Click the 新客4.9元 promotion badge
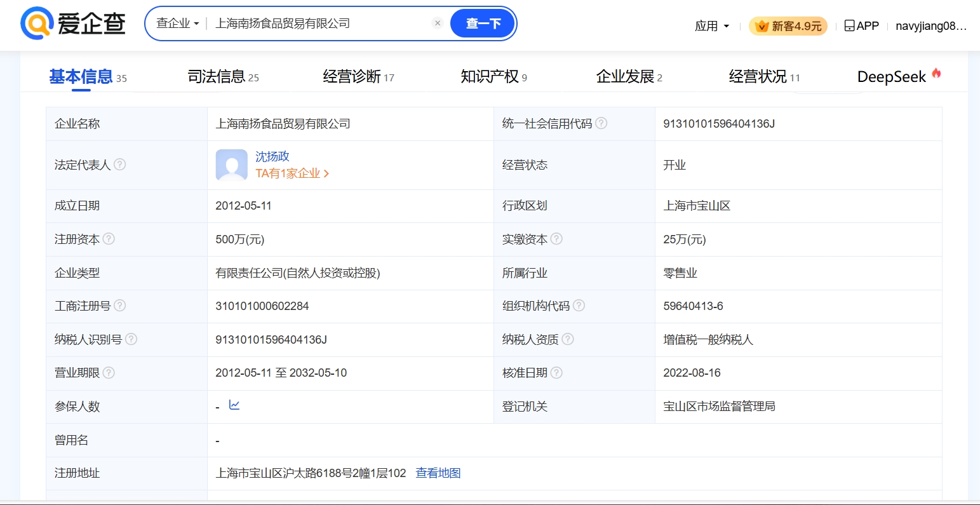Screen dimensions: 980x505 point(788,26)
